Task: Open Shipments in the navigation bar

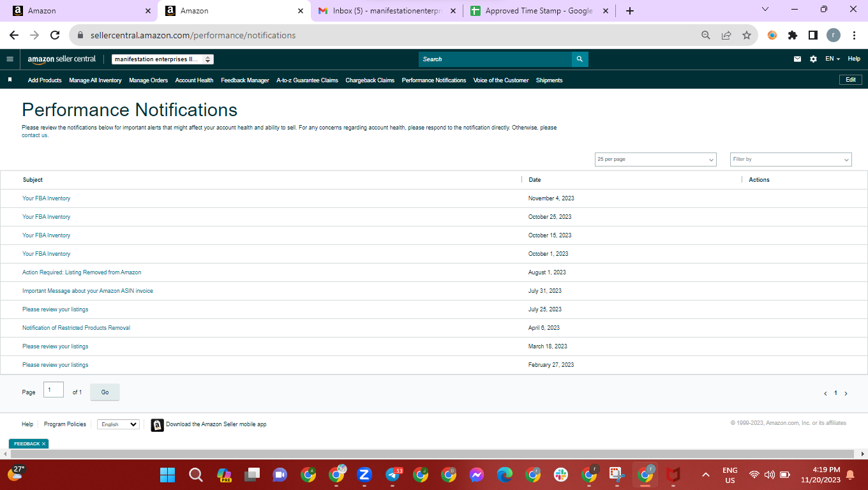Action: coord(550,80)
